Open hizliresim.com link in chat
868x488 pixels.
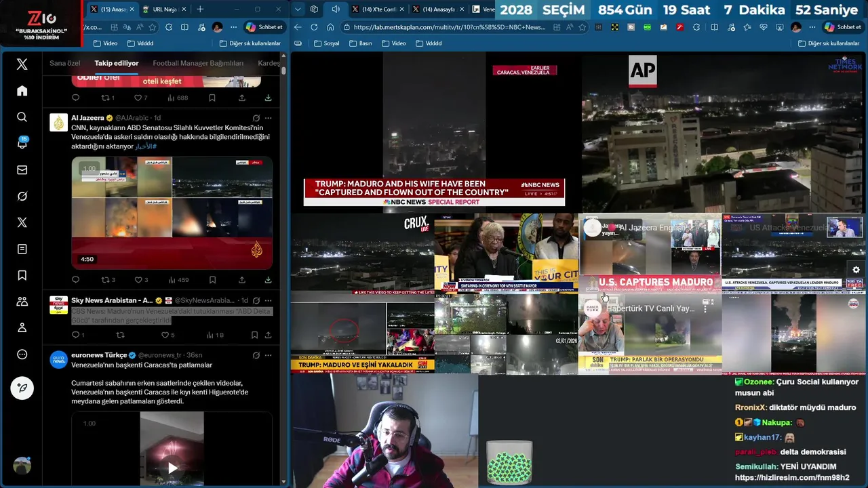(x=792, y=478)
